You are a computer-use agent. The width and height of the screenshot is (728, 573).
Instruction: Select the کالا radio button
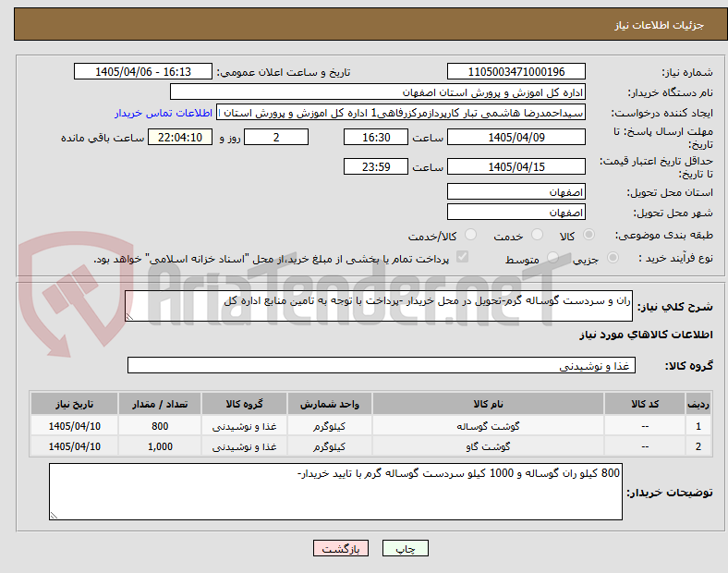pos(588,235)
